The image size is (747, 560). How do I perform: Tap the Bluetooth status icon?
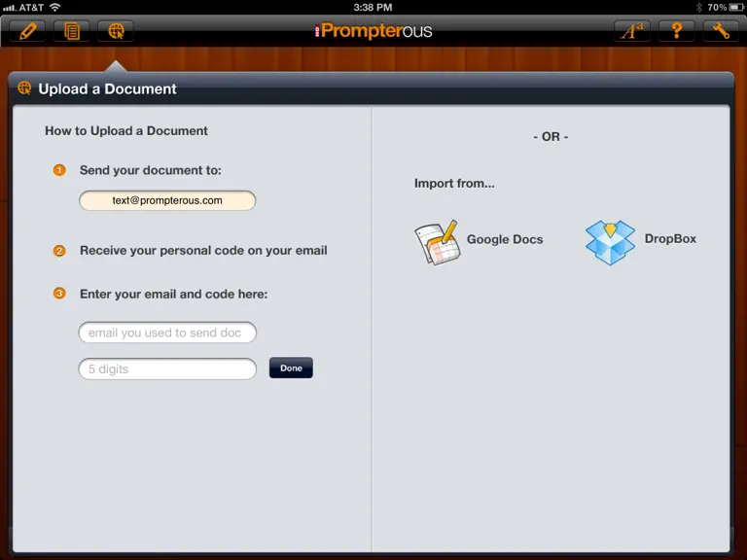point(699,7)
